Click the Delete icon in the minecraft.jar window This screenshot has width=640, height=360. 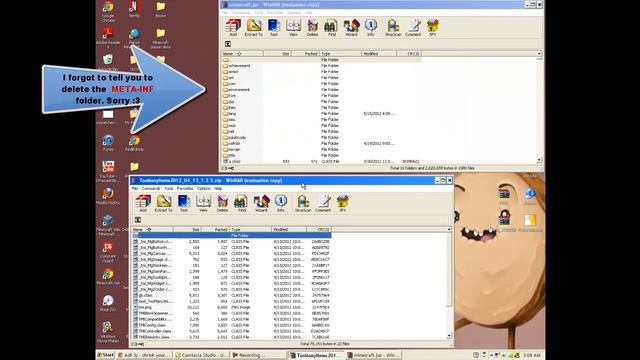click(312, 28)
